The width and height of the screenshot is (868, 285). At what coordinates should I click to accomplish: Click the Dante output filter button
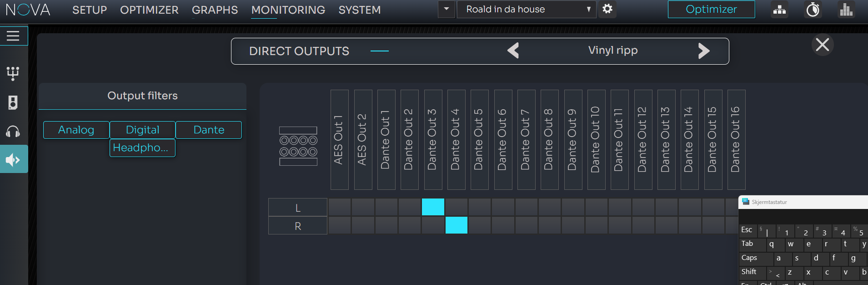(209, 130)
